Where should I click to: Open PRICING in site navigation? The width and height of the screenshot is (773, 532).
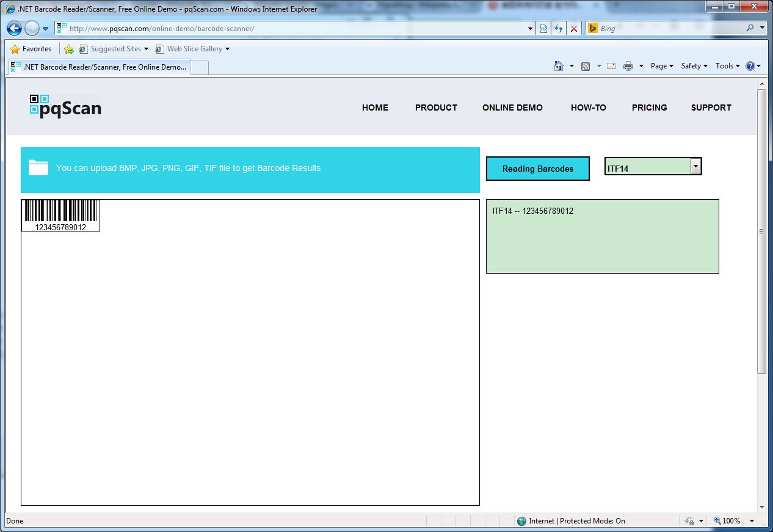tap(649, 107)
